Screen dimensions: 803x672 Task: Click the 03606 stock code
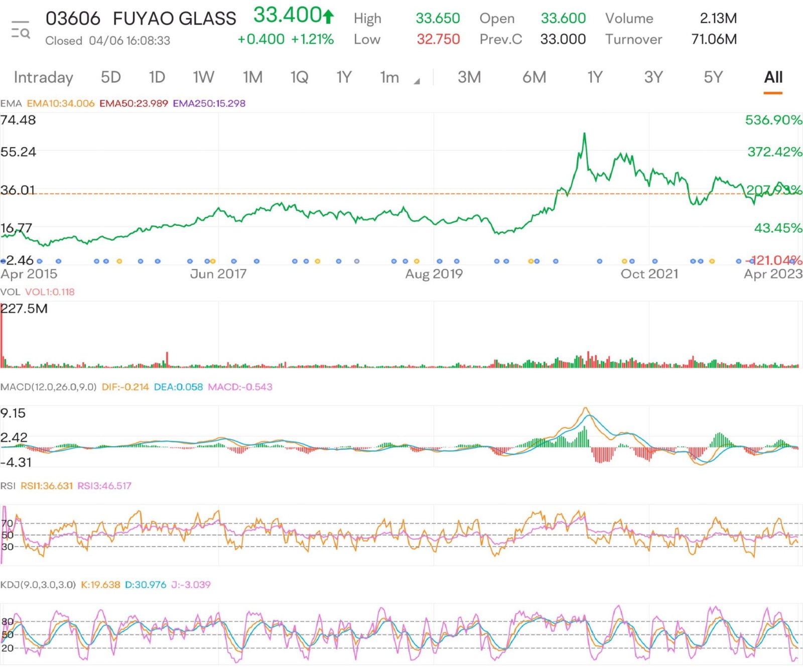pyautogui.click(x=73, y=19)
